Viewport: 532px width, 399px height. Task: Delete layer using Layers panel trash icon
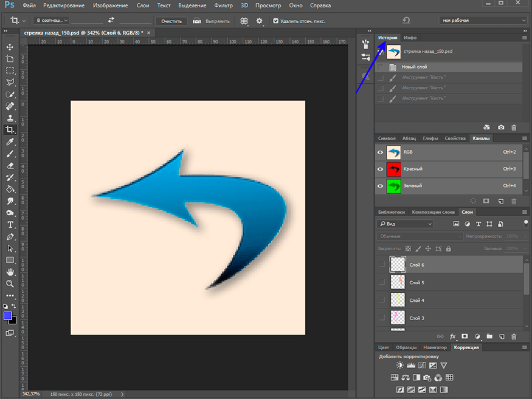[514, 336]
